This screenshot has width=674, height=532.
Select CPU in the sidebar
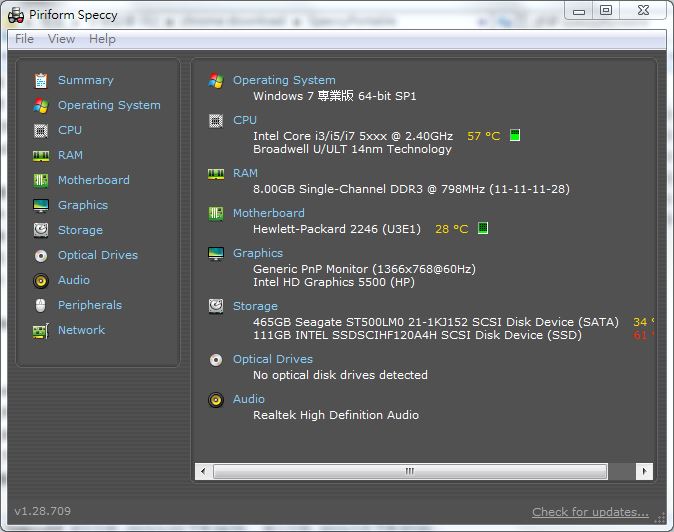coord(70,130)
